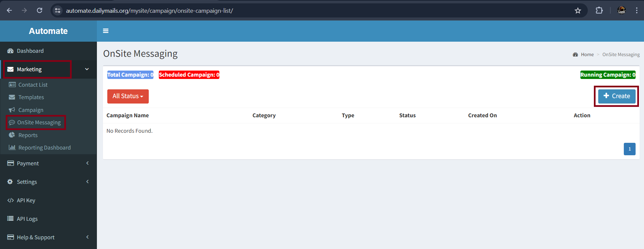Select page 1 in pagination

629,149
